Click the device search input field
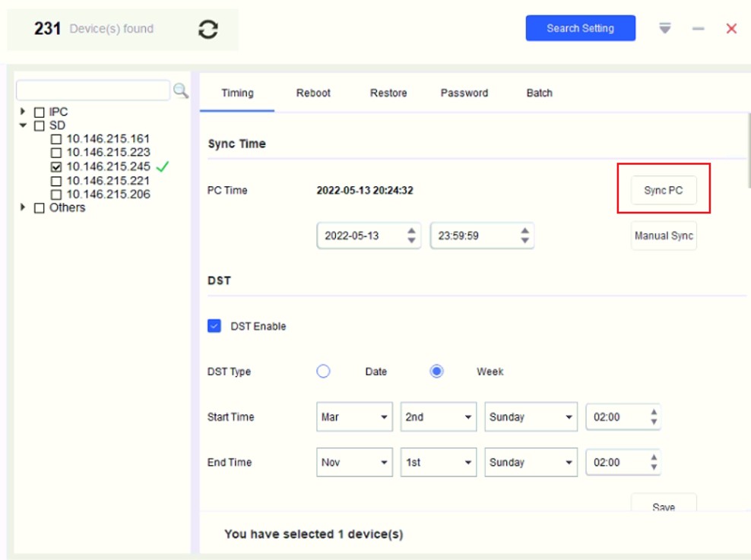Screen dimensions: 751x560 [93, 90]
